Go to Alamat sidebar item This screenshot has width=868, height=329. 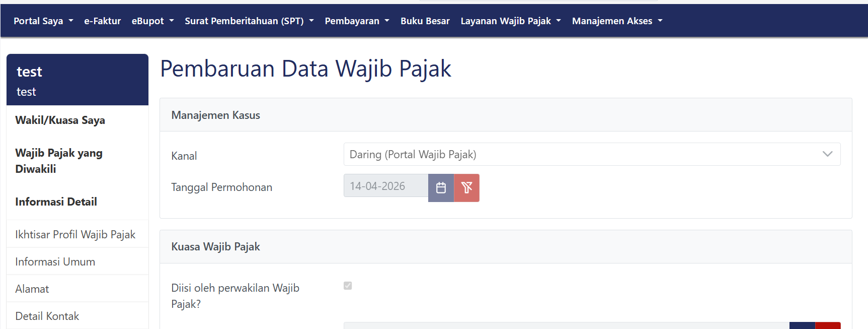32,289
